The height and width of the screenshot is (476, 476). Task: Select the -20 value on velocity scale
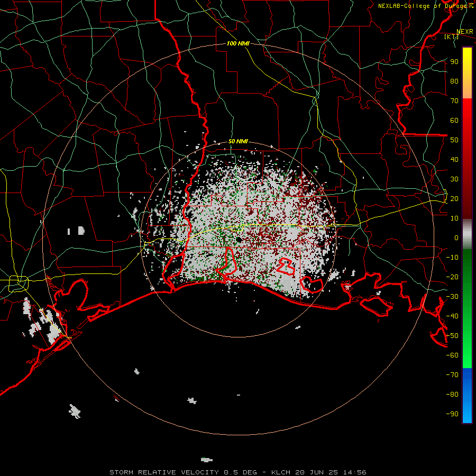pos(452,277)
